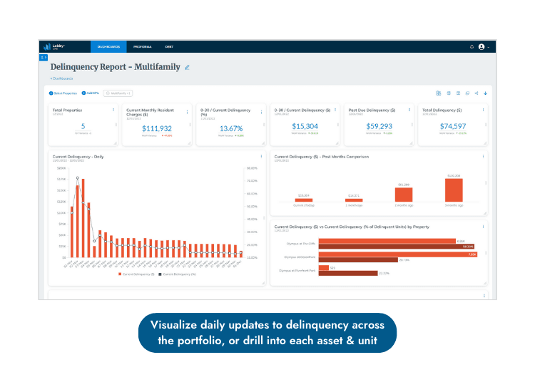
Task: Open options menu on Total Properties card
Action: (x=113, y=110)
